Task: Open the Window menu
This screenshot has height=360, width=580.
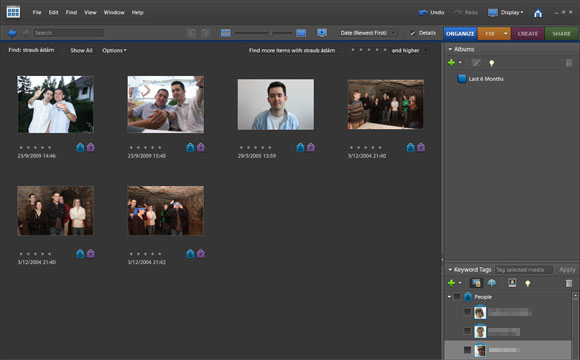Action: tap(114, 13)
